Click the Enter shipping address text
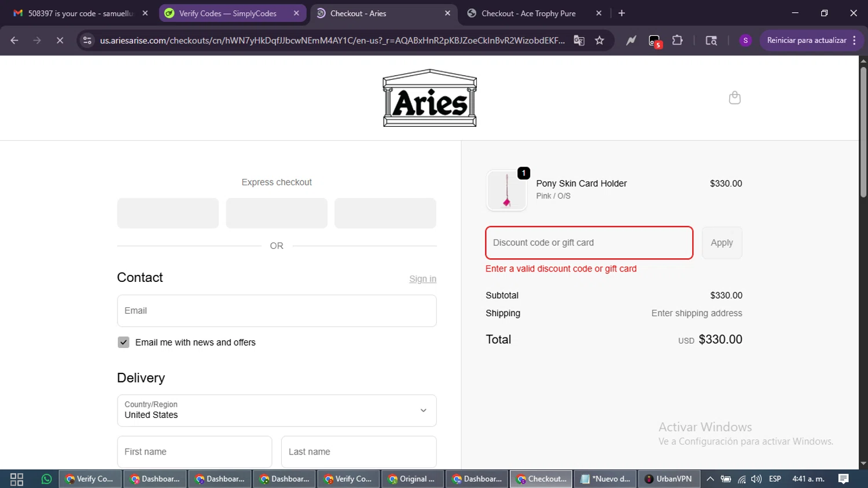The height and width of the screenshot is (488, 868). (697, 313)
